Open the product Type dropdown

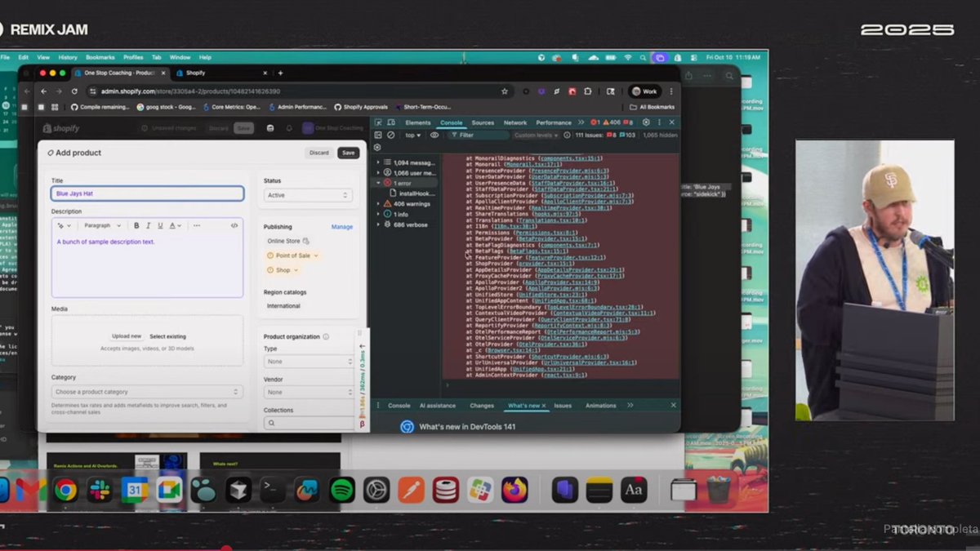click(x=308, y=361)
